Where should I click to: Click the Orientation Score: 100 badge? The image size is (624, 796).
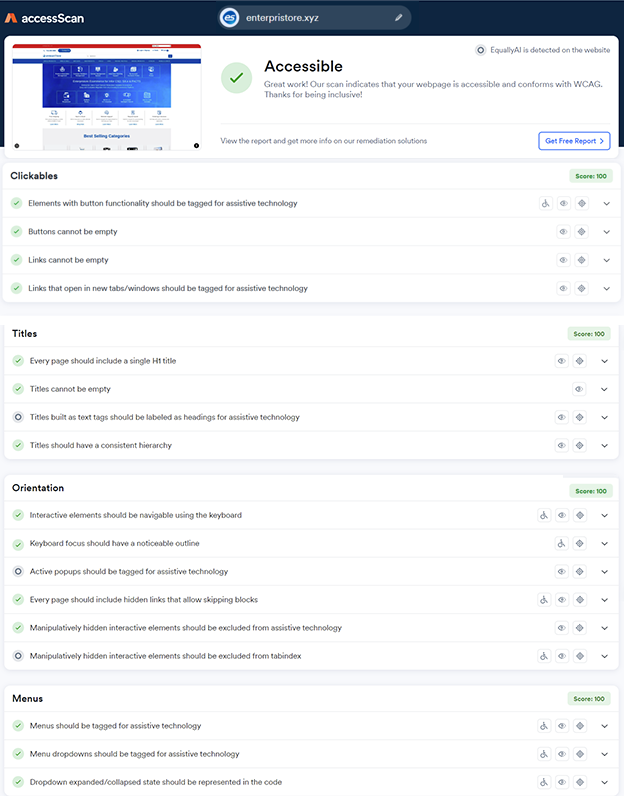[591, 491]
